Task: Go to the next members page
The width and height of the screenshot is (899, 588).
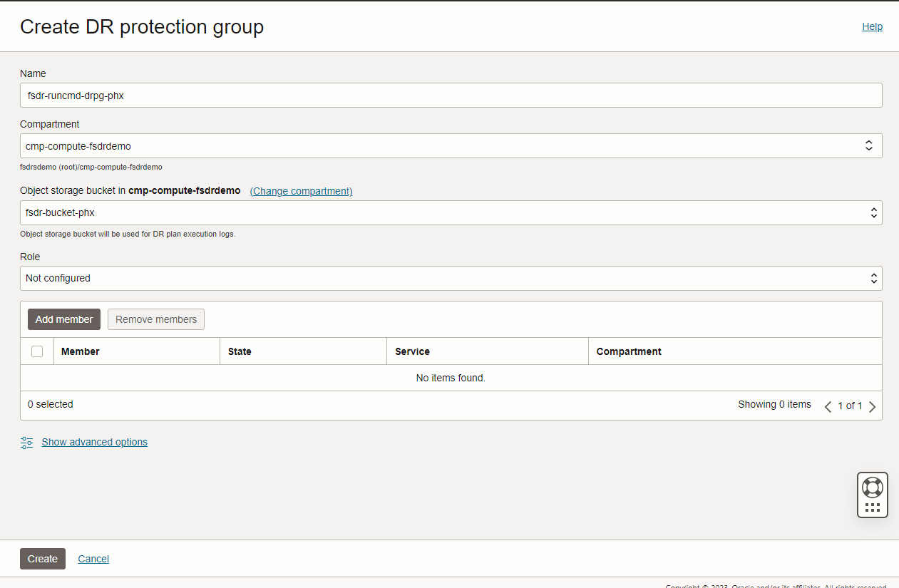Action: click(872, 406)
